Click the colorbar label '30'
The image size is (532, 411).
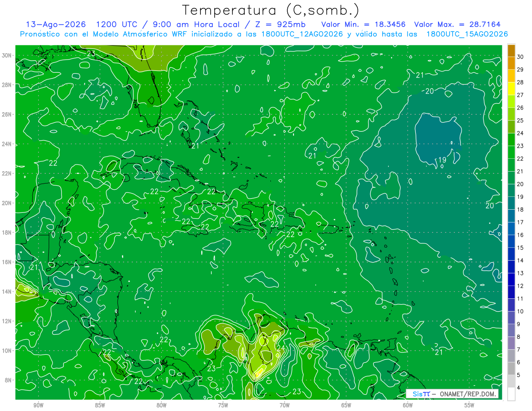520,57
